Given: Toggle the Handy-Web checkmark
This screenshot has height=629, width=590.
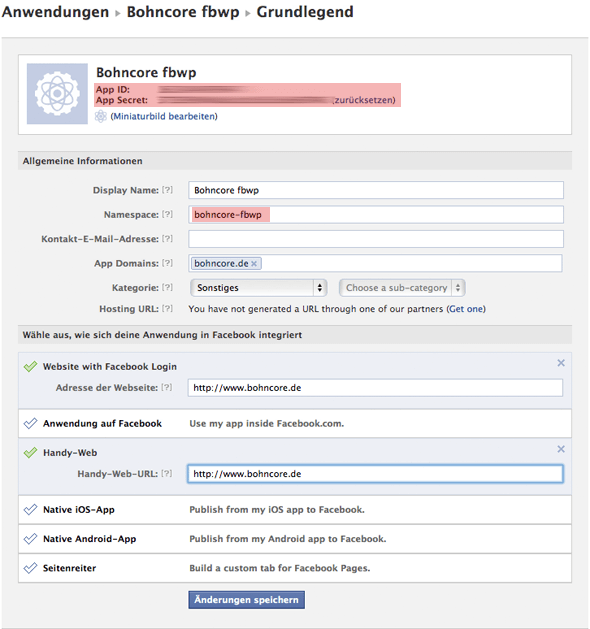Looking at the screenshot, I should tap(30, 452).
